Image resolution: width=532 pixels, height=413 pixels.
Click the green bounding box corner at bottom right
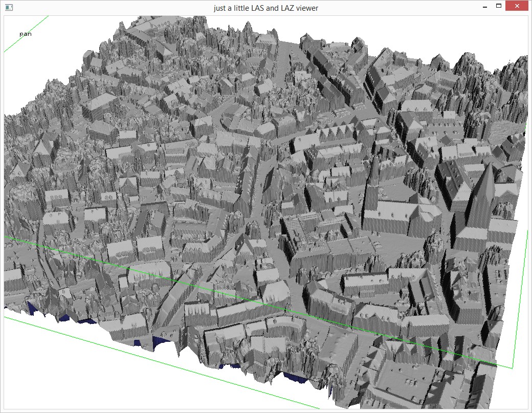tap(512, 367)
